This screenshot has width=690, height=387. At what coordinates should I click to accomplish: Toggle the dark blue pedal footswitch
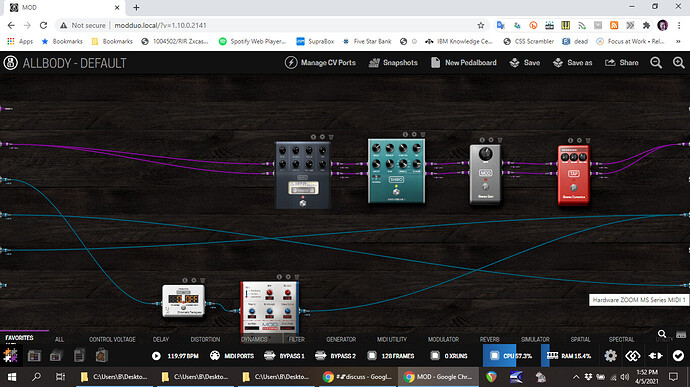303,203
